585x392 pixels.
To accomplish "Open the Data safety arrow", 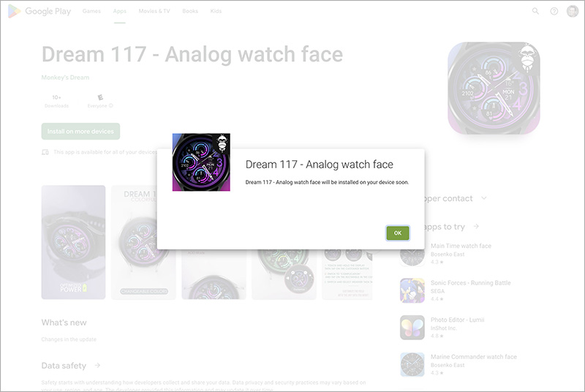I will click(x=97, y=365).
